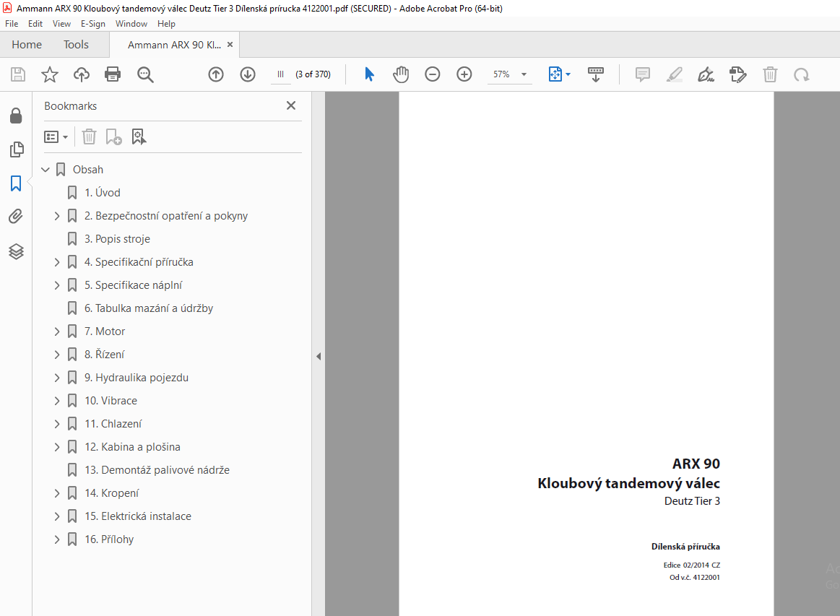Image resolution: width=840 pixels, height=616 pixels.
Task: Zoom out with the minus button
Action: coord(433,74)
